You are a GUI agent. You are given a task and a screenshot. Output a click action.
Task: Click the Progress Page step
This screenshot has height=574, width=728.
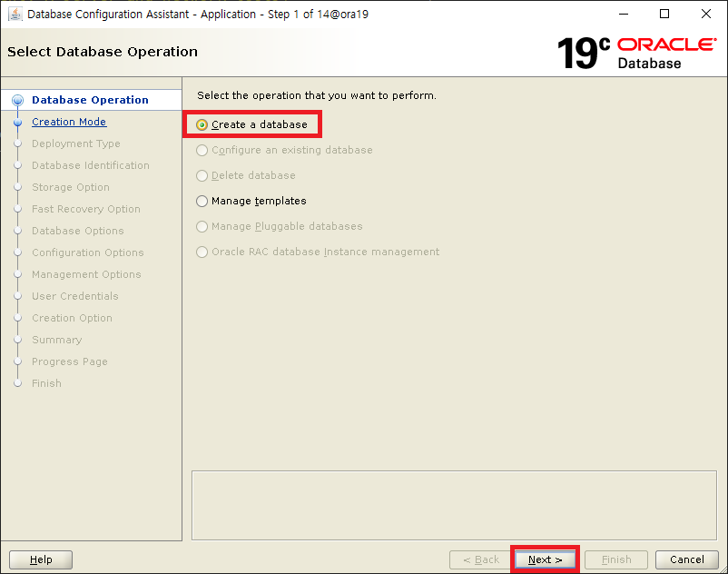click(x=70, y=361)
